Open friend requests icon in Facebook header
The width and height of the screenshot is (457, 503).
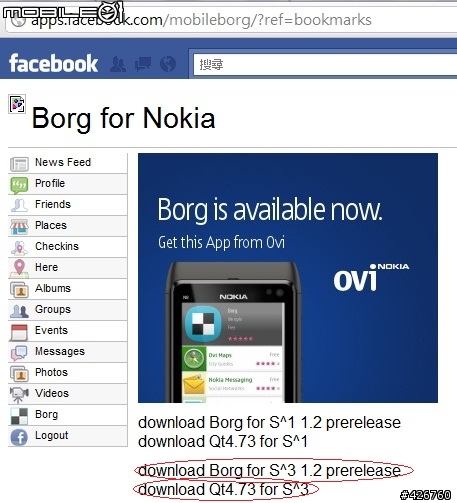118,64
